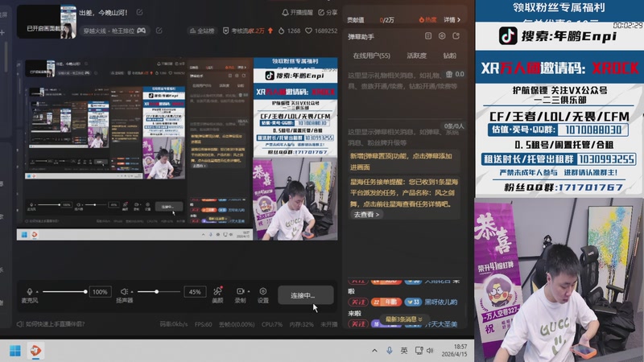
Task: Jump to 最新3条消息 button
Action: [x=404, y=319]
